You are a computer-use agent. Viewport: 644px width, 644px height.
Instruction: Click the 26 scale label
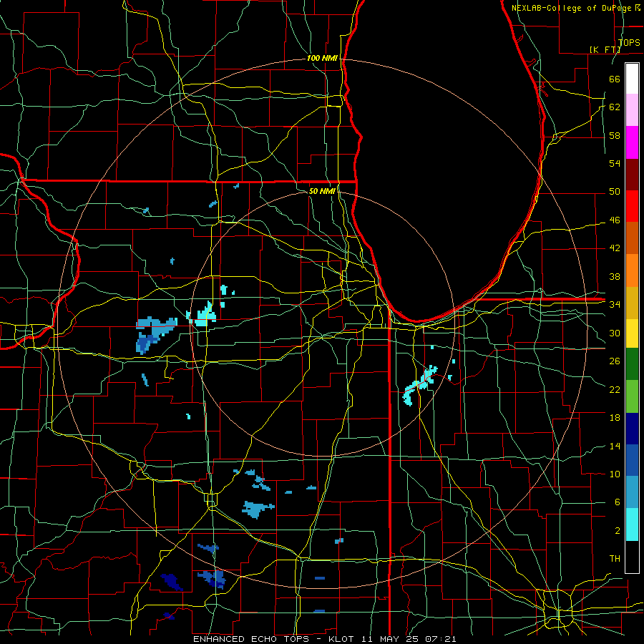tap(615, 361)
